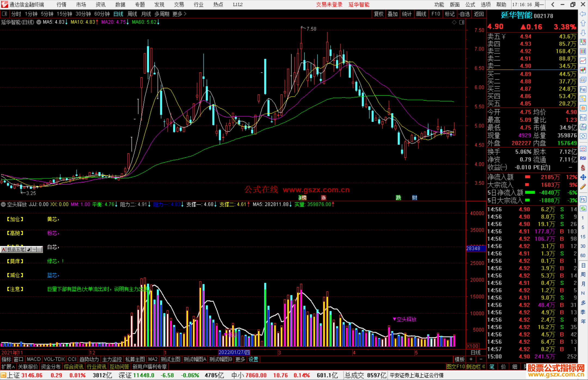Image resolution: width=588 pixels, height=380 pixels.
Task: Switch to 月线 monthly period
Action: (x=146, y=14)
